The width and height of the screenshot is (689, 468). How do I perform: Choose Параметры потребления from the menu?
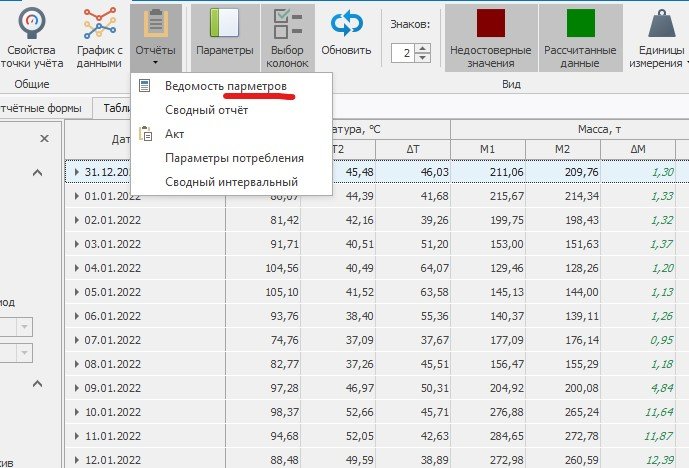[234, 158]
